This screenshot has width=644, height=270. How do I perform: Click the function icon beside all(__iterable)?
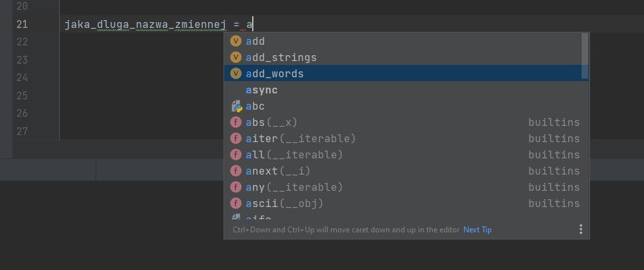[235, 154]
